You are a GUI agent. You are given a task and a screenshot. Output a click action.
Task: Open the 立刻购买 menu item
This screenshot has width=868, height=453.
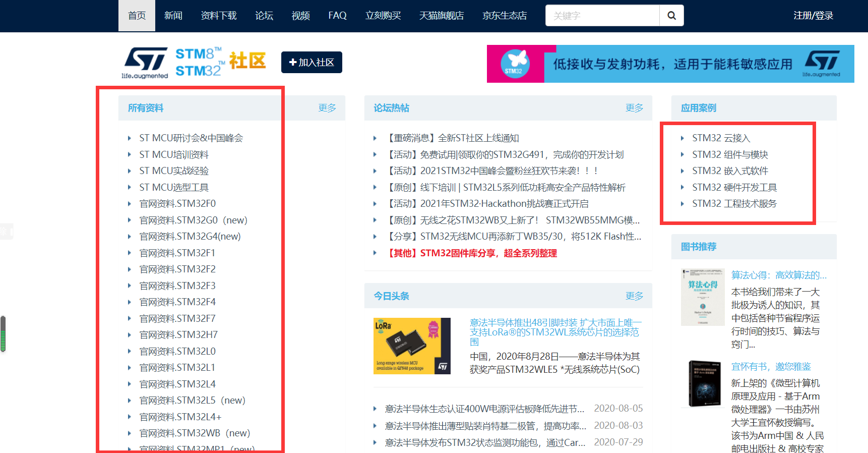[383, 16]
